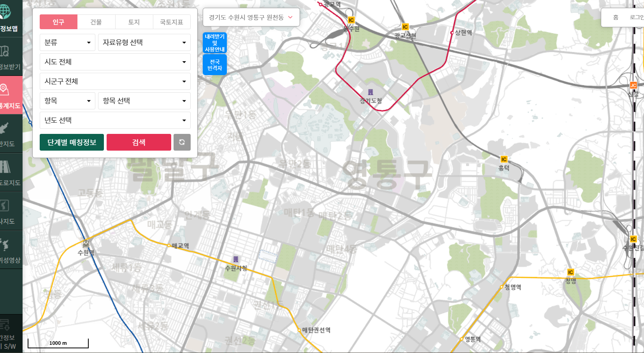This screenshot has height=353, width=644.
Task: Open the satellite imagery sidebar icon
Action: (5, 244)
